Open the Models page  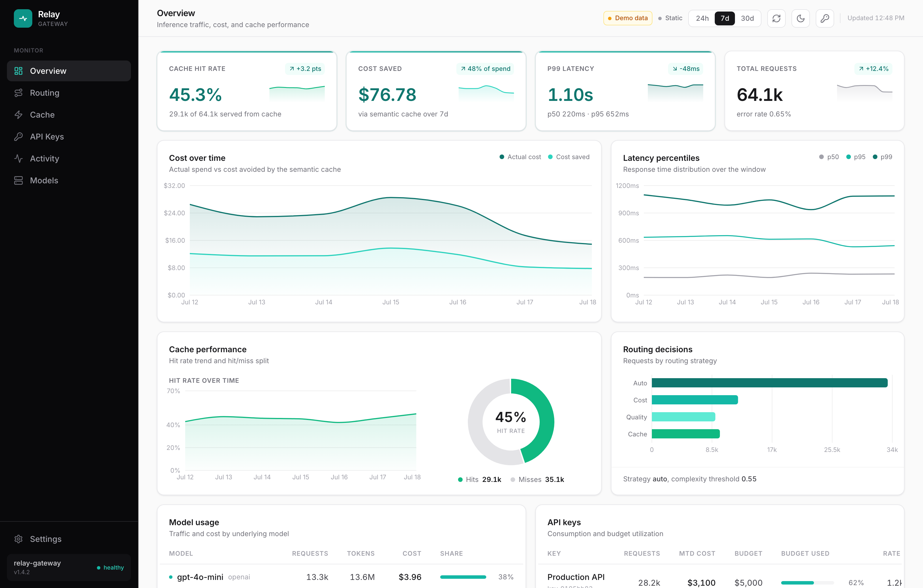click(x=69, y=180)
